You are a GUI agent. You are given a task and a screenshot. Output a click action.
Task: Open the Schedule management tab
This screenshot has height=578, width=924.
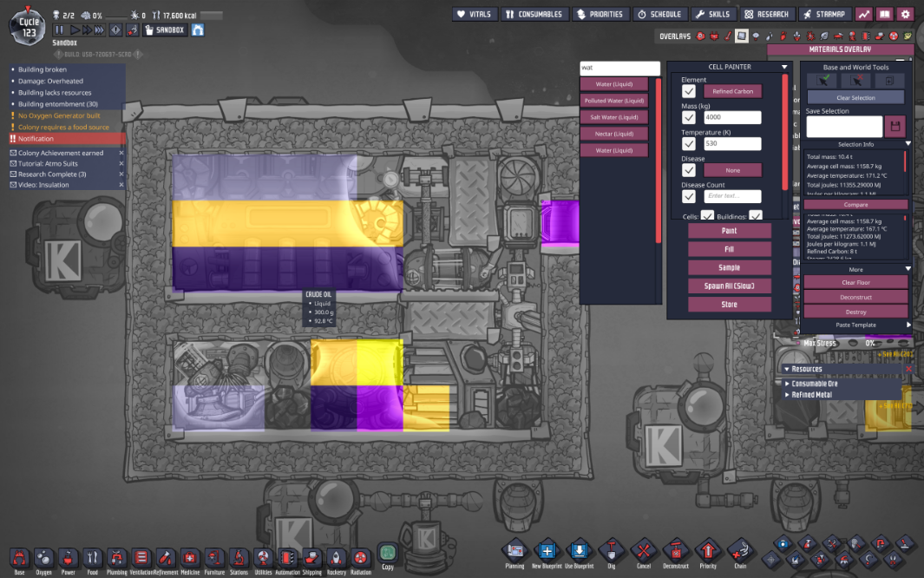coord(659,14)
